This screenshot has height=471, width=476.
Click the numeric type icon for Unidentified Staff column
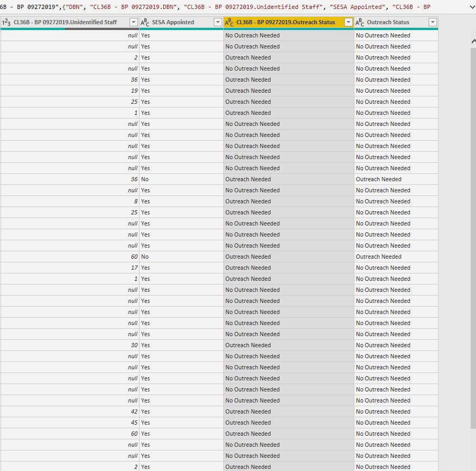point(6,22)
